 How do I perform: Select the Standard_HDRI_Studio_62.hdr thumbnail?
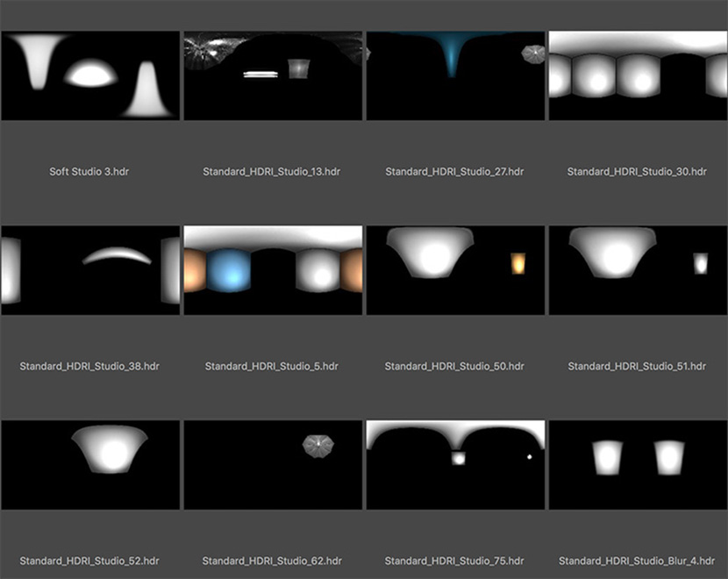coord(273,465)
